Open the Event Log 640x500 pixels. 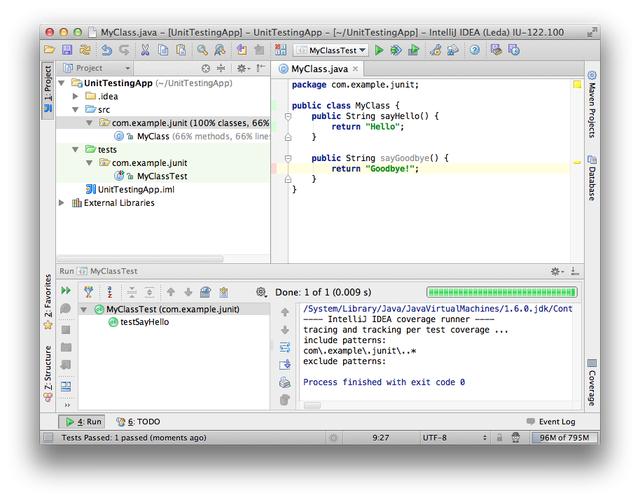pos(551,422)
